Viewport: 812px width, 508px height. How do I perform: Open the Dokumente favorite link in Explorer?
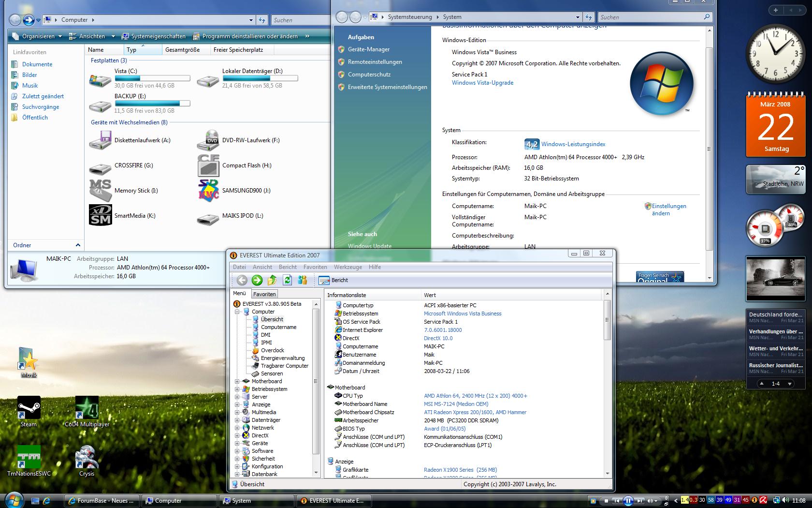click(37, 64)
